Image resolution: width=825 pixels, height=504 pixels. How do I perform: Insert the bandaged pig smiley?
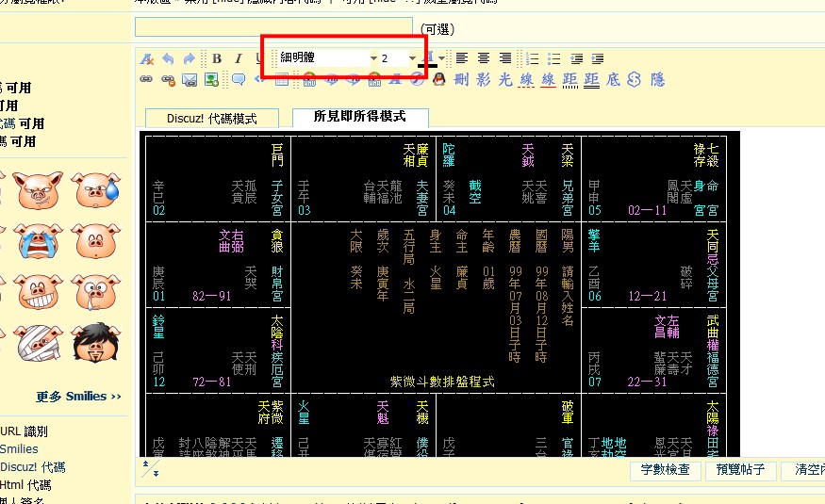pos(38,343)
